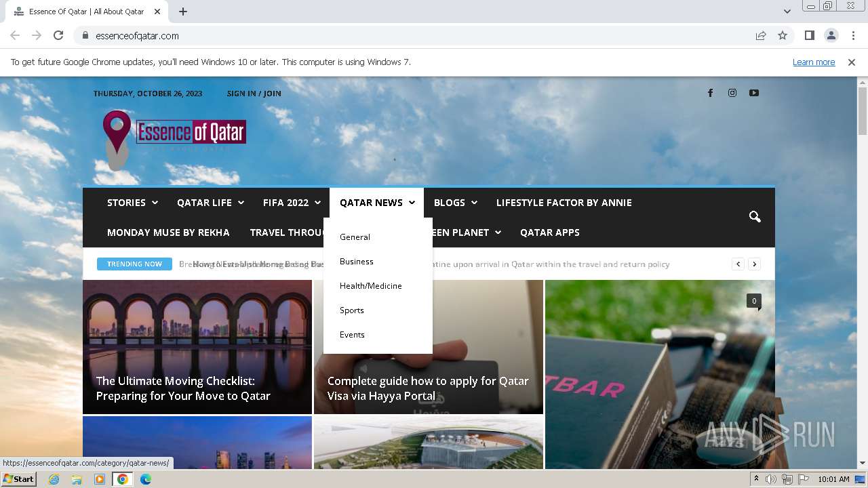
Task: Go back with the browser back arrow
Action: pyautogui.click(x=15, y=35)
